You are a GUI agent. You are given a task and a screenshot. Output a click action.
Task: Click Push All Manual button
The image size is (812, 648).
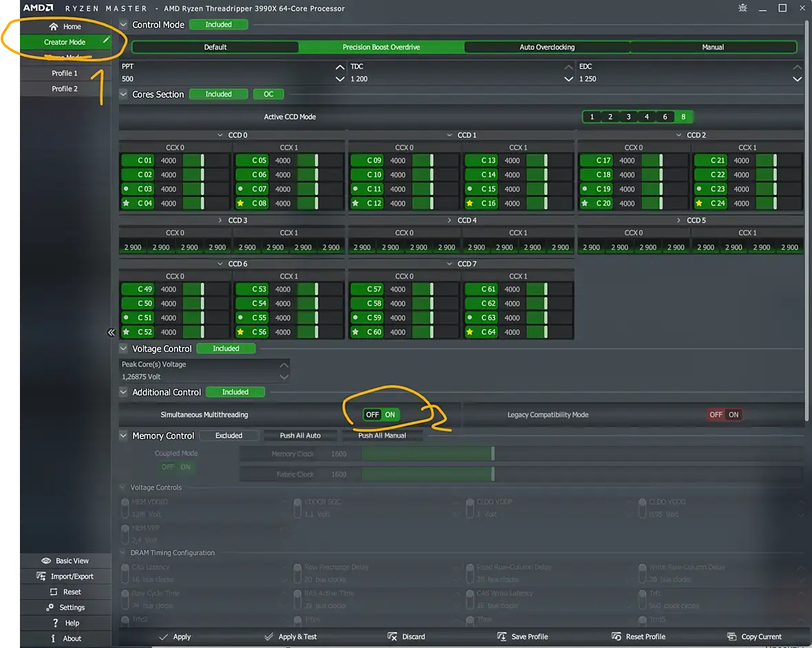pyautogui.click(x=382, y=435)
